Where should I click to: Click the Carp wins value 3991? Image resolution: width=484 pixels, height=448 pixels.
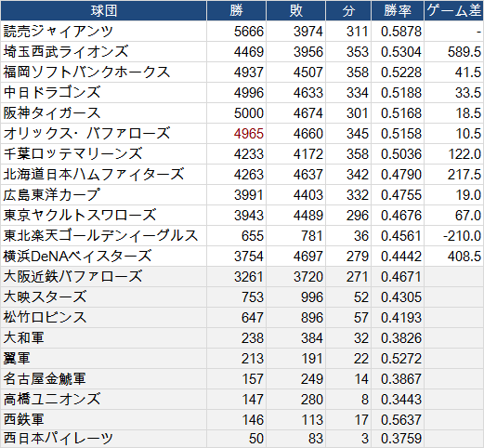click(249, 195)
